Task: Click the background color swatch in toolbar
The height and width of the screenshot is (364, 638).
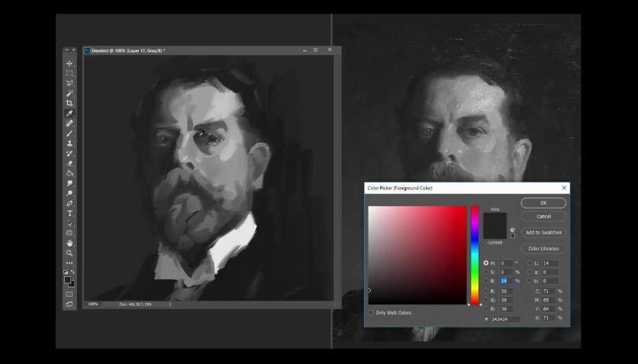Action: [72, 285]
